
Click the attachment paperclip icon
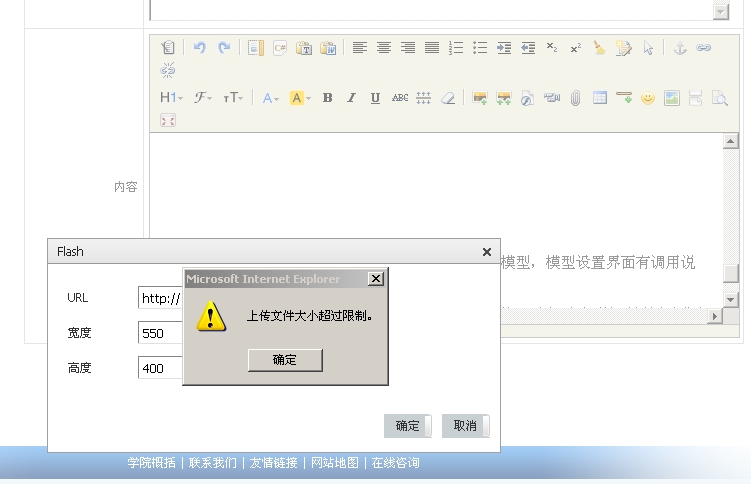pos(576,98)
